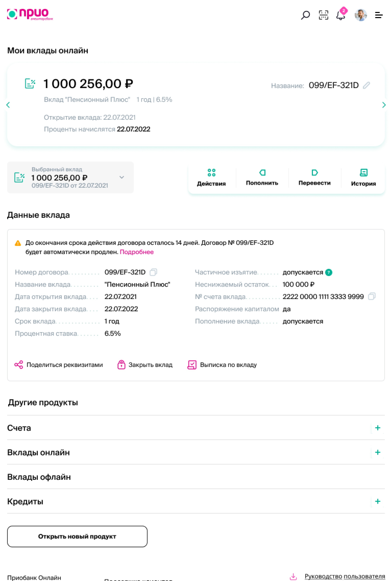The width and height of the screenshot is (392, 581).
Task: Open the search magnifier icon
Action: coord(305,15)
